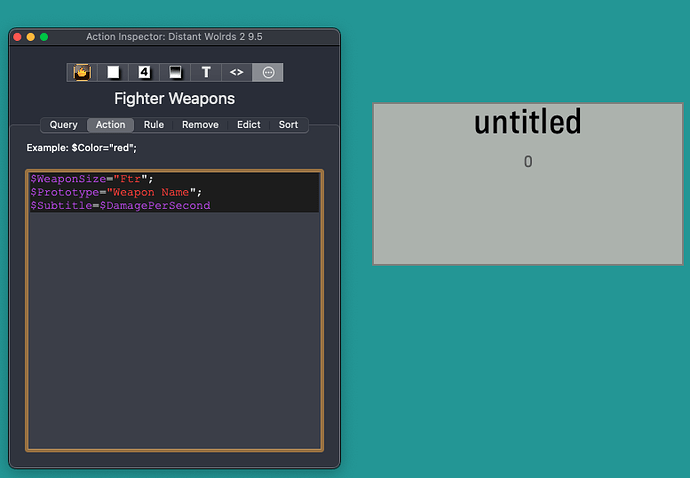Click the Example: $Color="red"; hint text
Viewport: 690px width, 478px height.
click(x=81, y=148)
